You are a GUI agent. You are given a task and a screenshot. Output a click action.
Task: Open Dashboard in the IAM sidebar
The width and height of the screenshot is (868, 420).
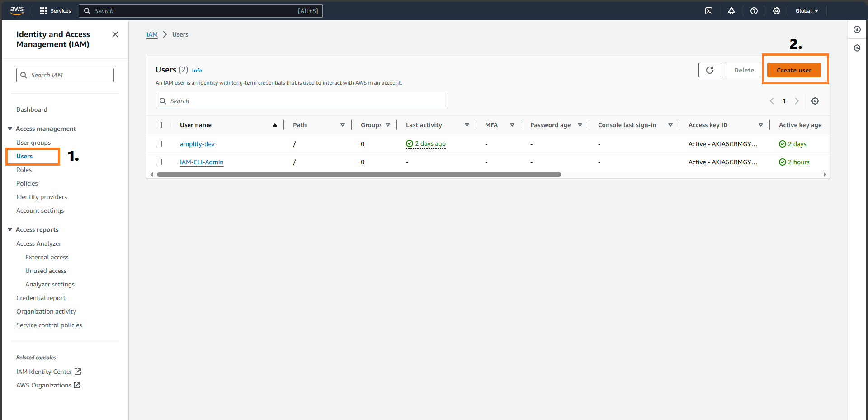point(32,110)
